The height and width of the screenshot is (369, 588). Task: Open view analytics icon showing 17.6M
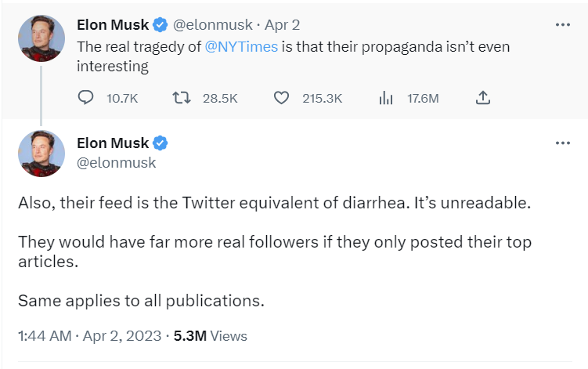coord(385,98)
